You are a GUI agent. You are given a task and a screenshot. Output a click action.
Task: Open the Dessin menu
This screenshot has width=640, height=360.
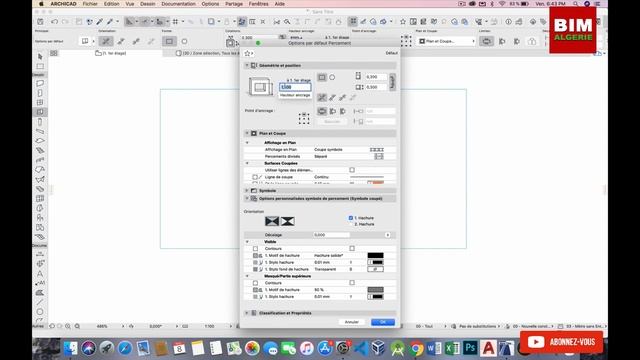(148, 4)
